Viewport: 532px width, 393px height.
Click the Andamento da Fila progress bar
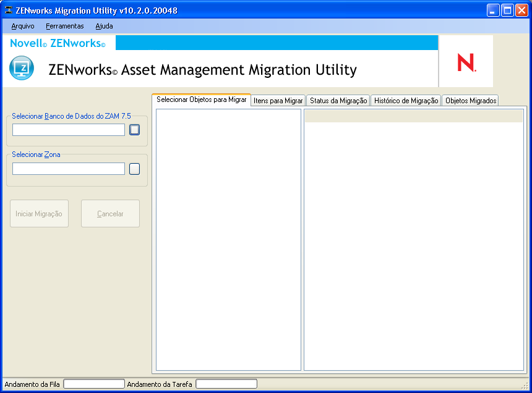pyautogui.click(x=94, y=384)
